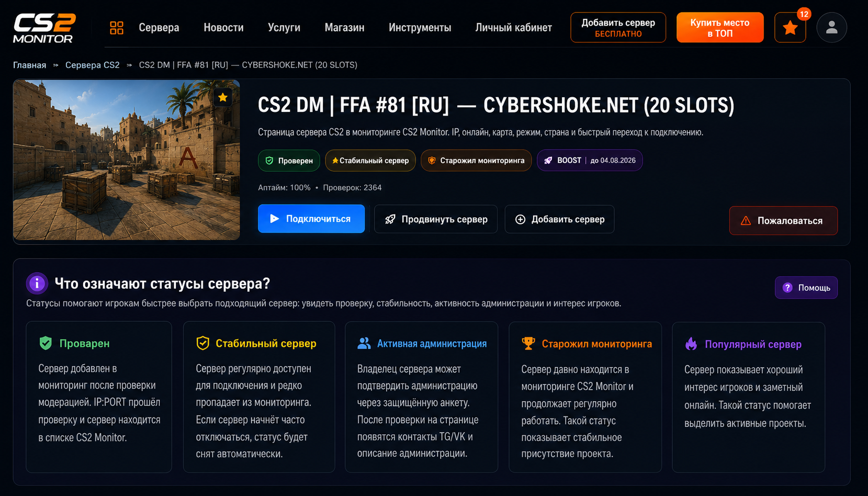868x496 pixels.
Task: Open Сервера CS2 breadcrumb link
Action: [93, 65]
